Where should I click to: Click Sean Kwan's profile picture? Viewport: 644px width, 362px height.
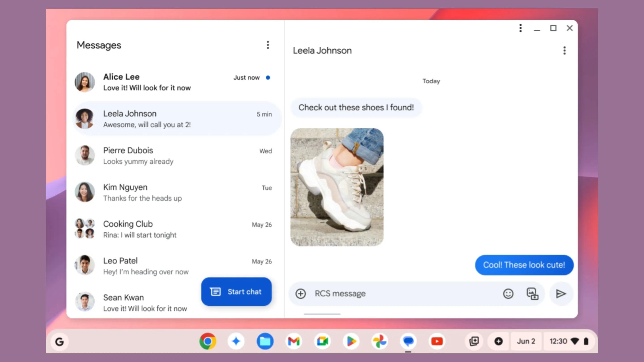[x=85, y=302]
